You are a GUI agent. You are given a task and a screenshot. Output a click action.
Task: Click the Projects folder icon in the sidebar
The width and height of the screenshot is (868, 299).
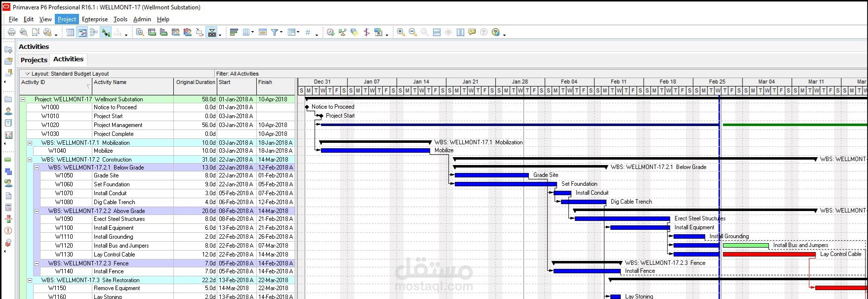(8, 99)
